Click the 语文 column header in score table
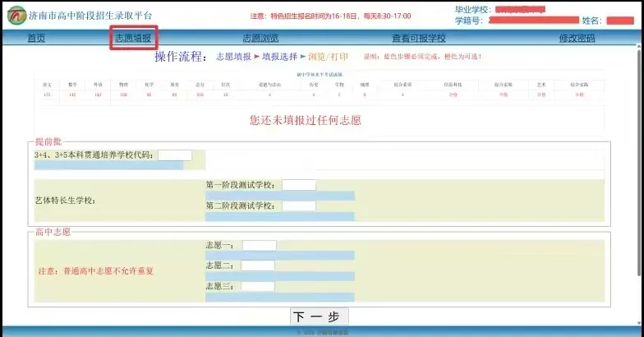644x337 pixels. 47,85
